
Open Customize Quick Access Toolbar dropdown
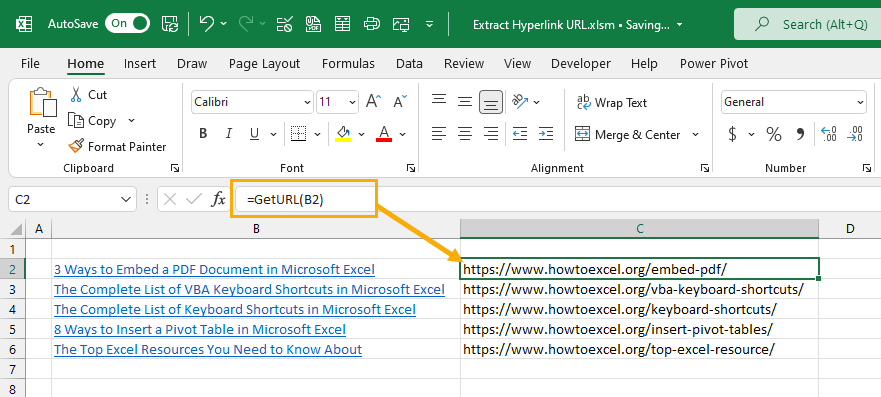click(430, 24)
